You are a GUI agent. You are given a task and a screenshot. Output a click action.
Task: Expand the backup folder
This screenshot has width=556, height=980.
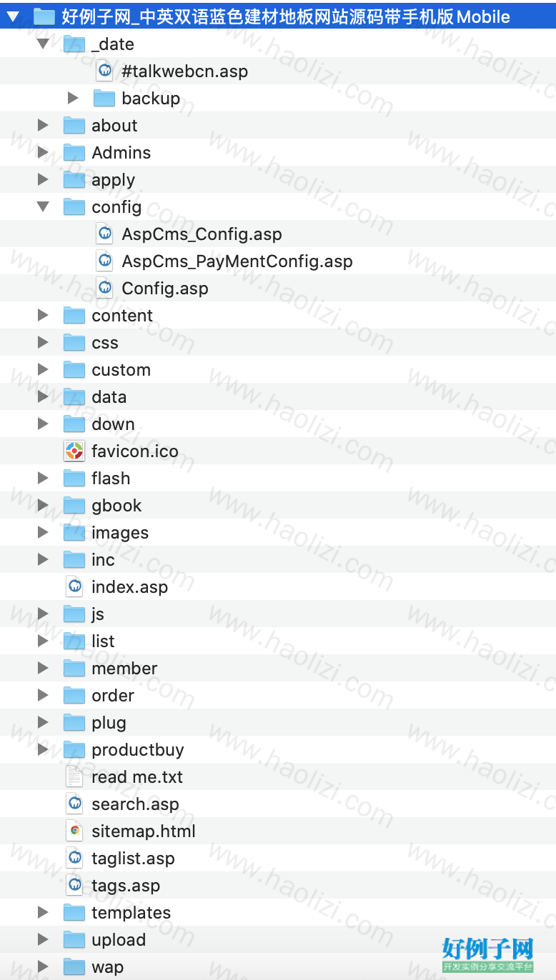(72, 98)
